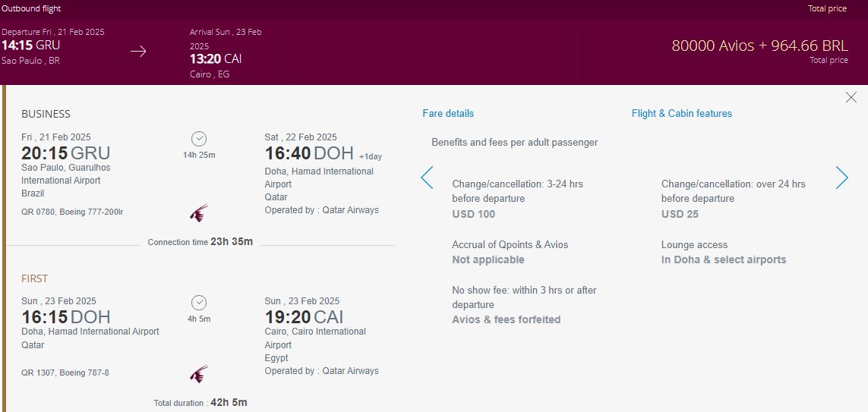Click Lounge access In Doha & select airports

pyautogui.click(x=724, y=252)
